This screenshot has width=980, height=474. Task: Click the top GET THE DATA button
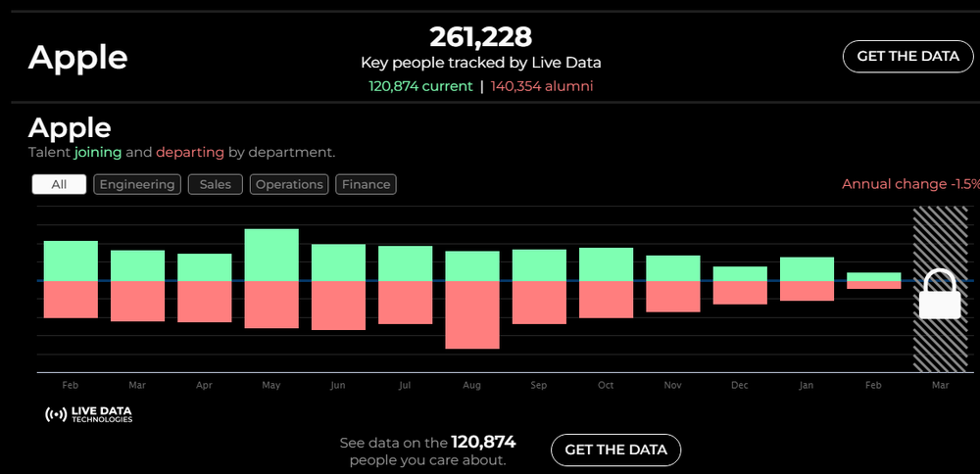click(x=908, y=56)
